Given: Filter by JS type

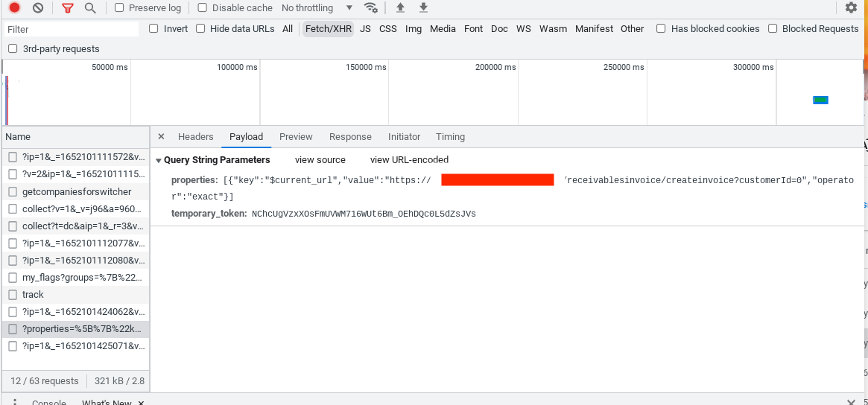Looking at the screenshot, I should tap(365, 29).
